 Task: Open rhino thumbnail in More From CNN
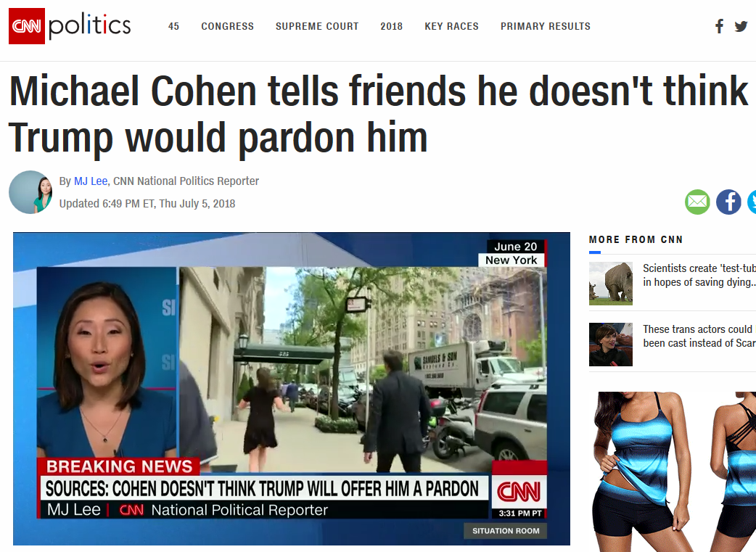(610, 284)
